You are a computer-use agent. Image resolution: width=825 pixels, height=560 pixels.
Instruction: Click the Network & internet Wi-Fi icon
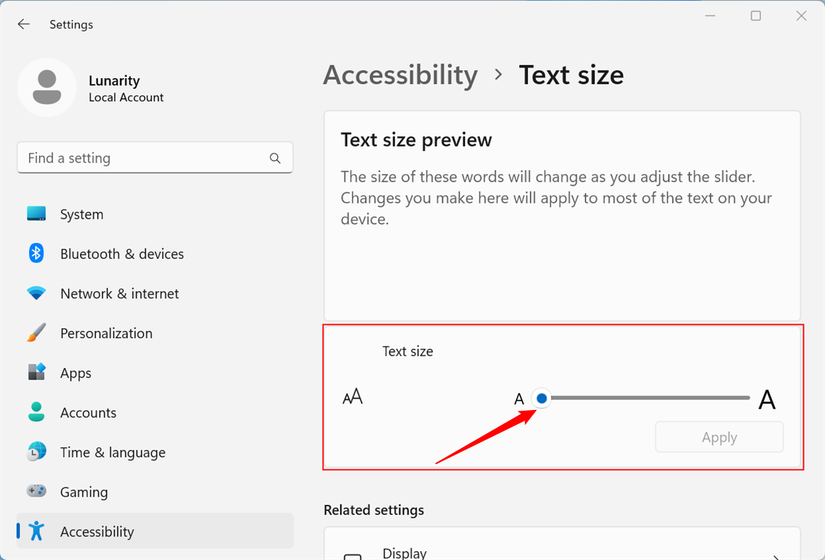point(37,294)
